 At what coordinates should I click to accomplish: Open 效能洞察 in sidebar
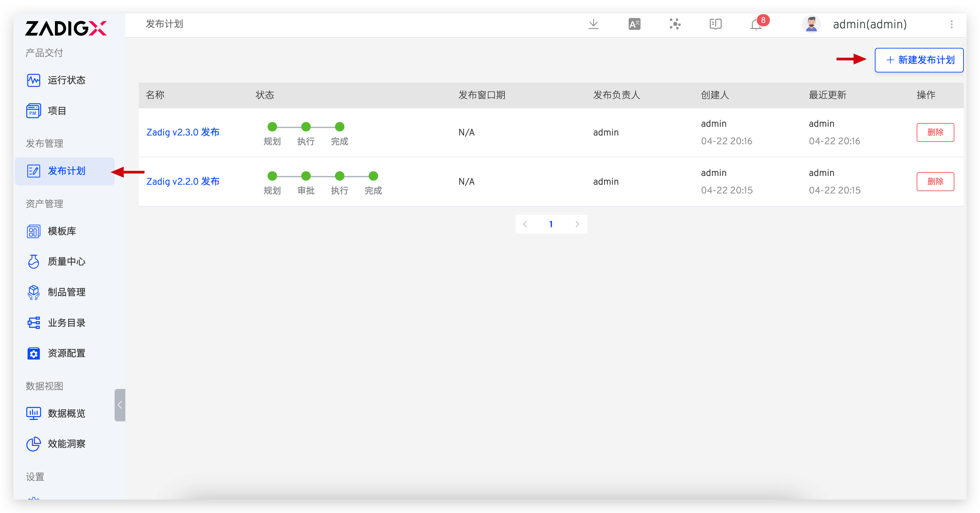(x=66, y=444)
